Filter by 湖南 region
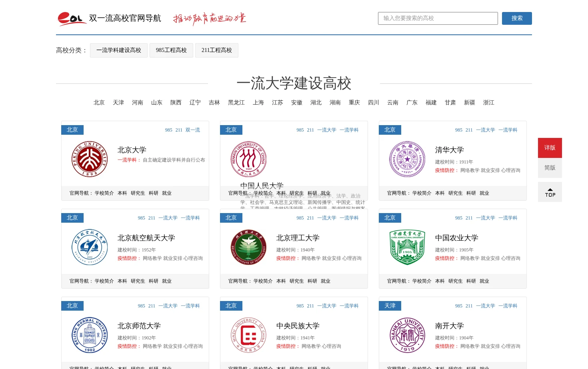This screenshot has width=588, height=369. (x=335, y=103)
